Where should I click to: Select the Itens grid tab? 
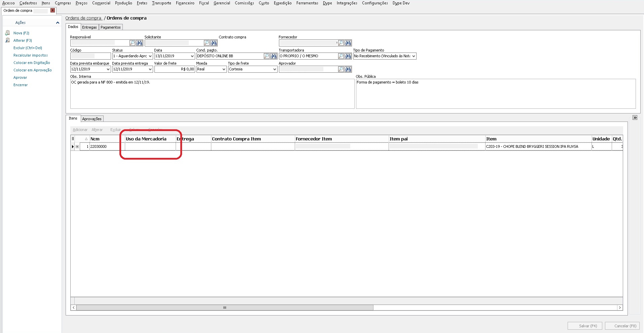click(x=73, y=118)
